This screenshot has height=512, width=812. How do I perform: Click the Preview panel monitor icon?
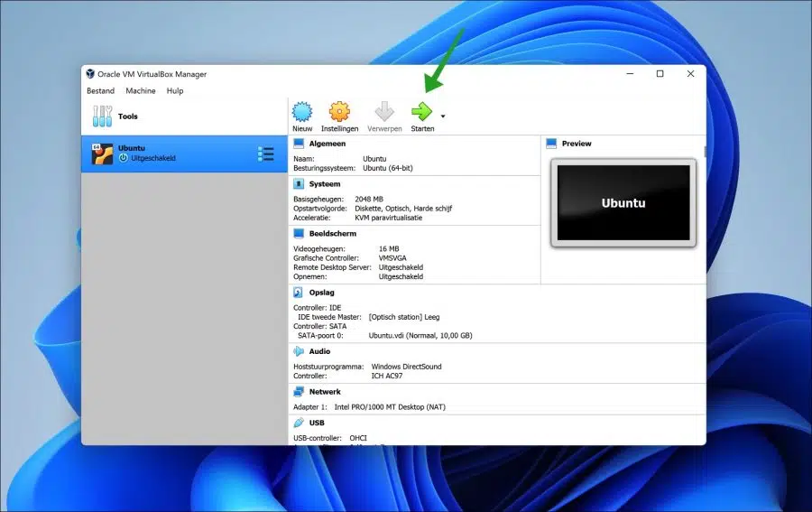tap(551, 143)
